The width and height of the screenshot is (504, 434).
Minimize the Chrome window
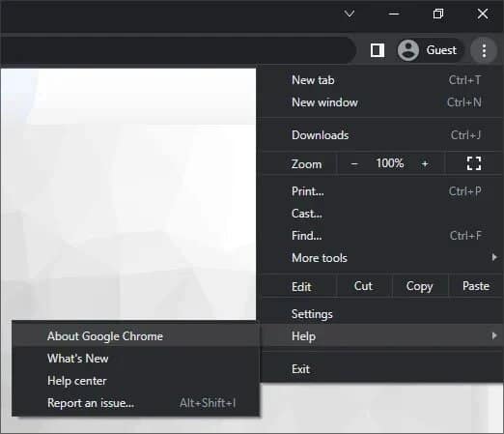click(x=394, y=14)
